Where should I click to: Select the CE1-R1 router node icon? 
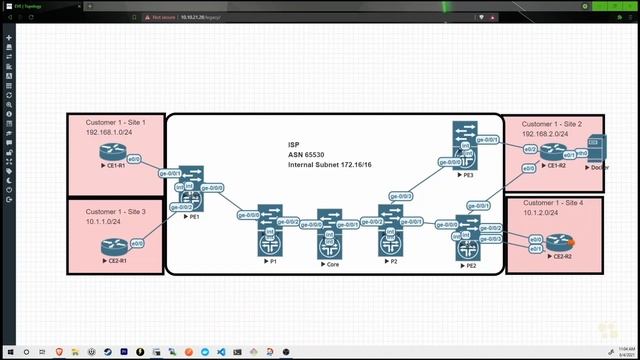click(x=113, y=152)
